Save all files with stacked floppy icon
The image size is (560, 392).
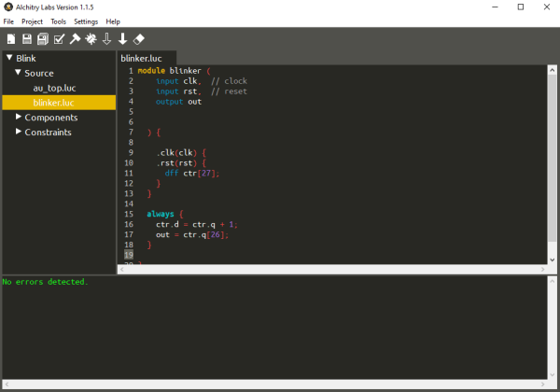pyautogui.click(x=43, y=39)
